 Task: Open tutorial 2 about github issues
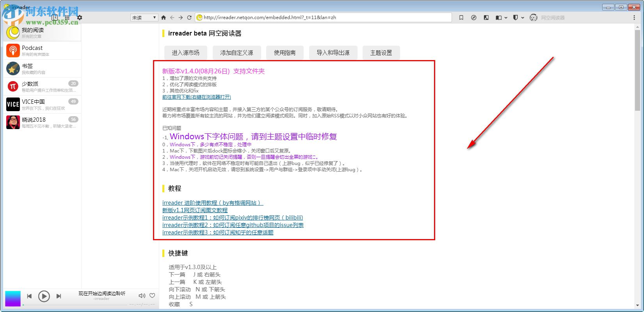point(233,225)
